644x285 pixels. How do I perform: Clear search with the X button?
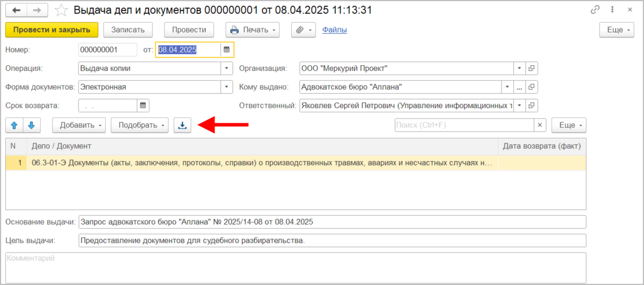pyautogui.click(x=540, y=126)
